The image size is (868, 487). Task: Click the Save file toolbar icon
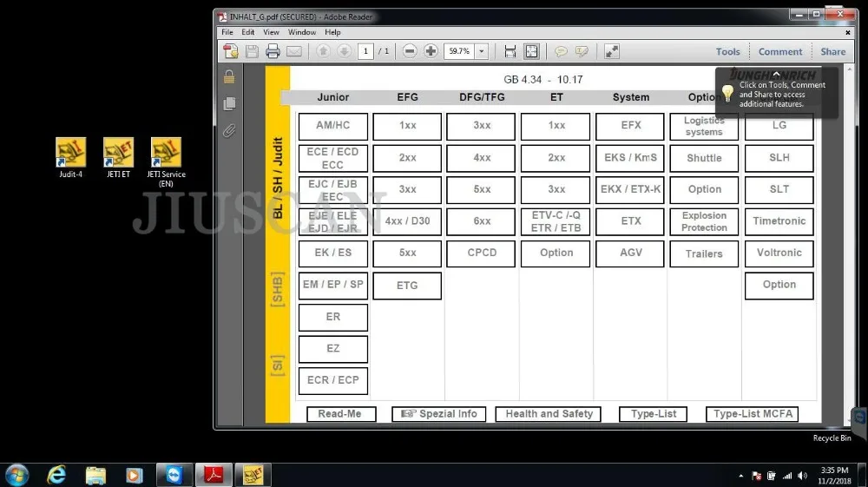coord(252,51)
